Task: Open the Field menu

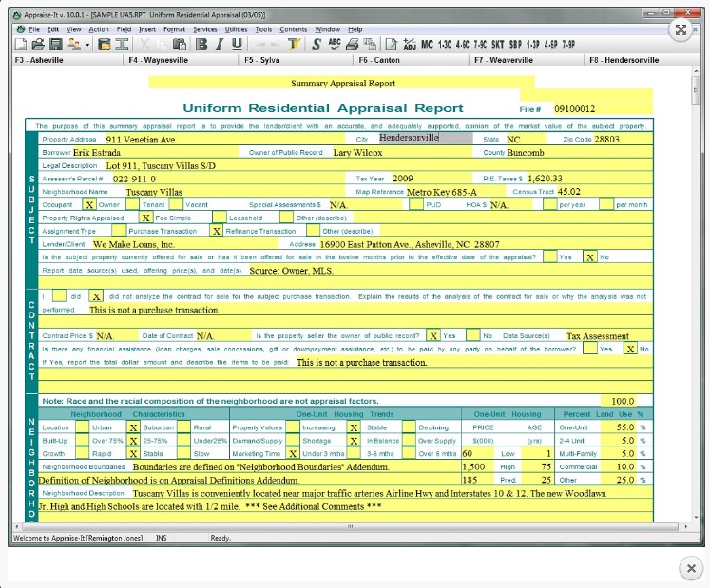Action: click(x=125, y=29)
